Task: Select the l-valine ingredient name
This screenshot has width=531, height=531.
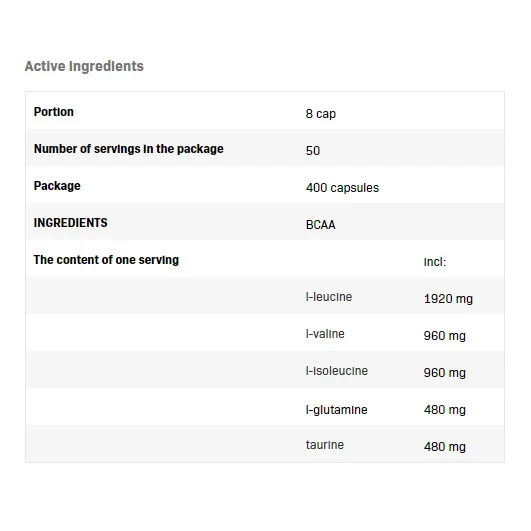Action: (x=325, y=334)
